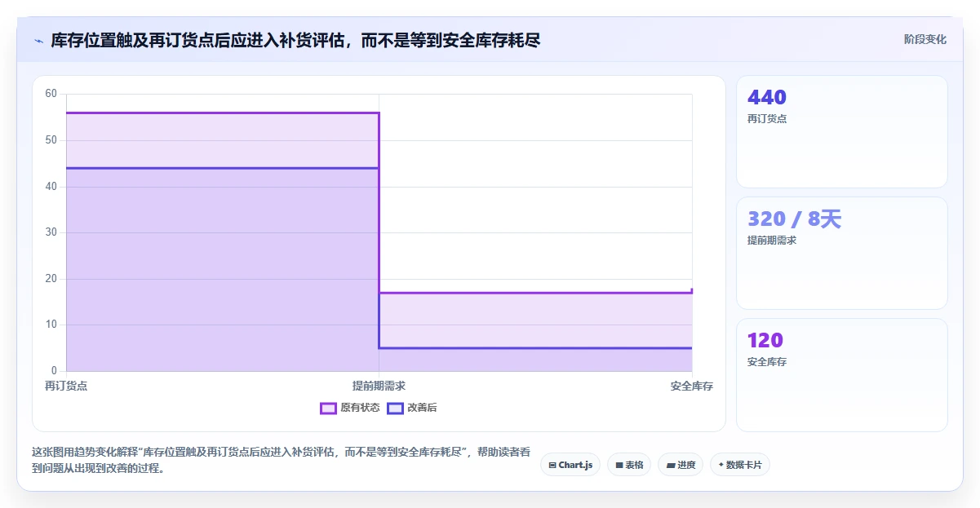Screen dimensions: 980x508
Task: Click the number 440 in first card
Action: 767,97
